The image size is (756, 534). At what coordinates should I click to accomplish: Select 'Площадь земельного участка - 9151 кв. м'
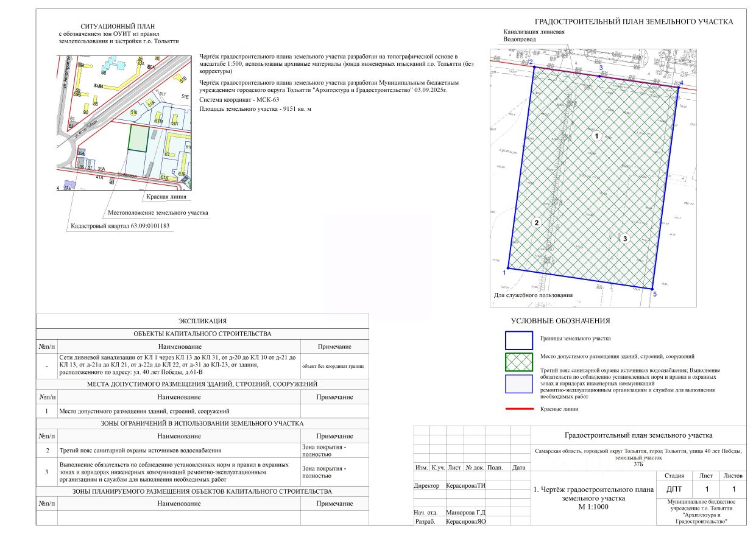point(255,108)
